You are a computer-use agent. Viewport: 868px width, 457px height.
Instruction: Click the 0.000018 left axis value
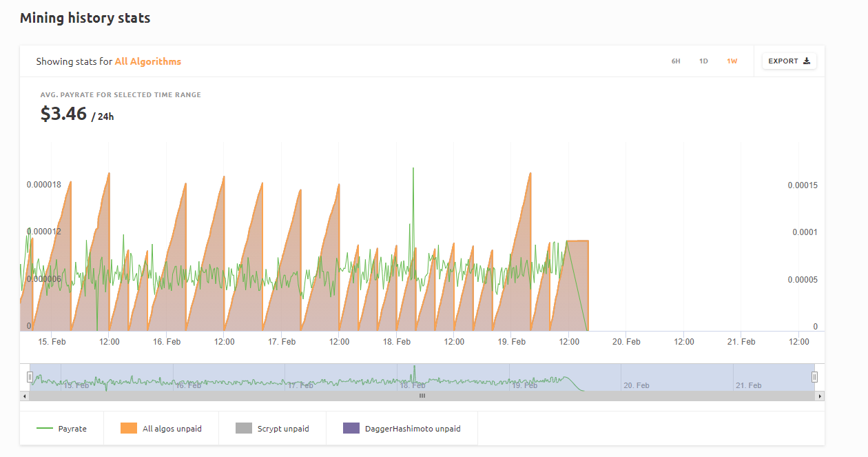(44, 185)
